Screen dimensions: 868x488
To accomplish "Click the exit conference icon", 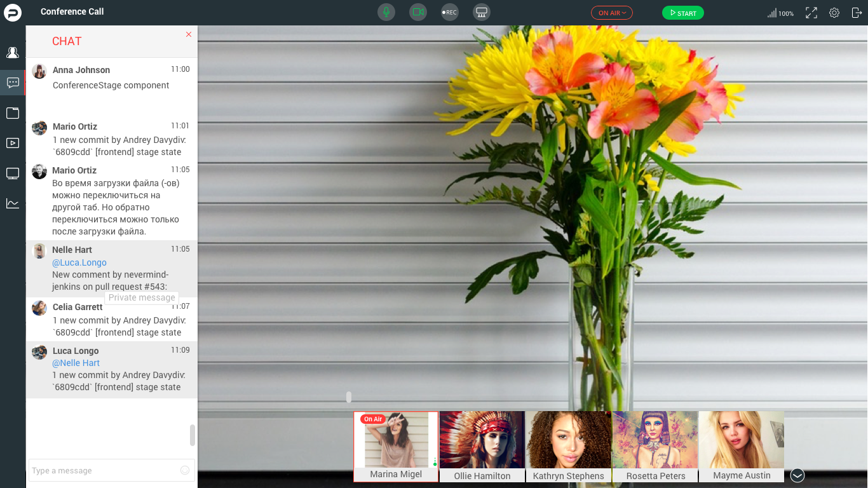I will 856,13.
